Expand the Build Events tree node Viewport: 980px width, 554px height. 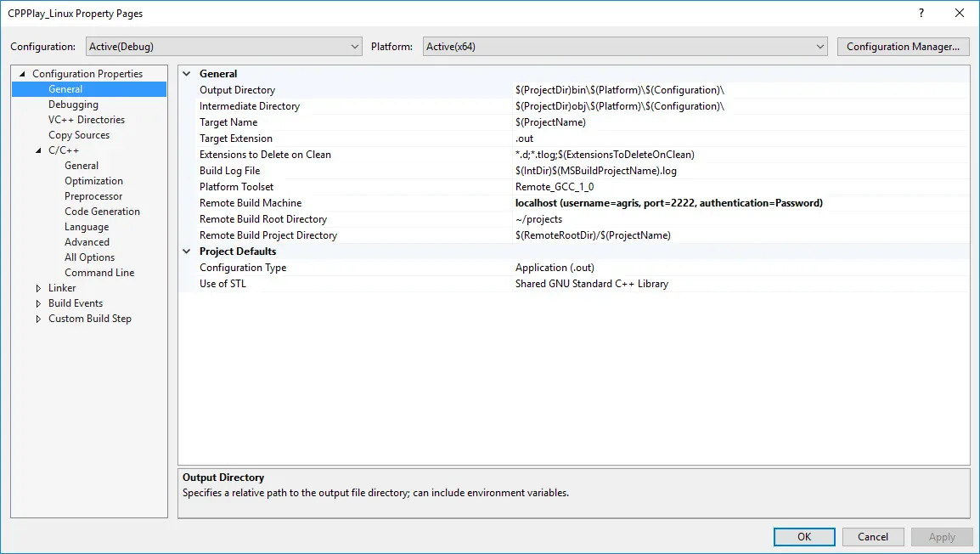tap(39, 303)
